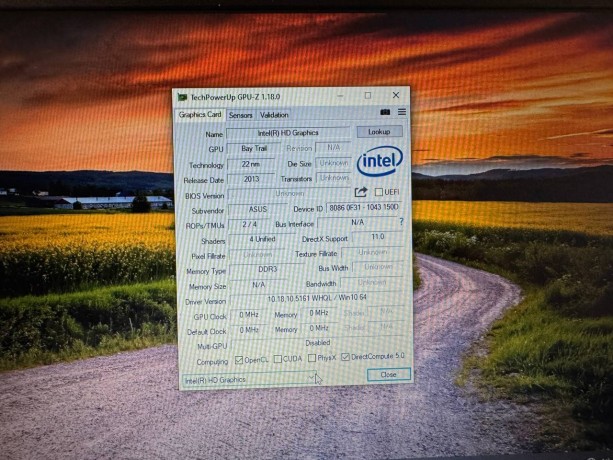Click the DirectX Support value 11.0
The width and height of the screenshot is (613, 460).
[x=377, y=237]
